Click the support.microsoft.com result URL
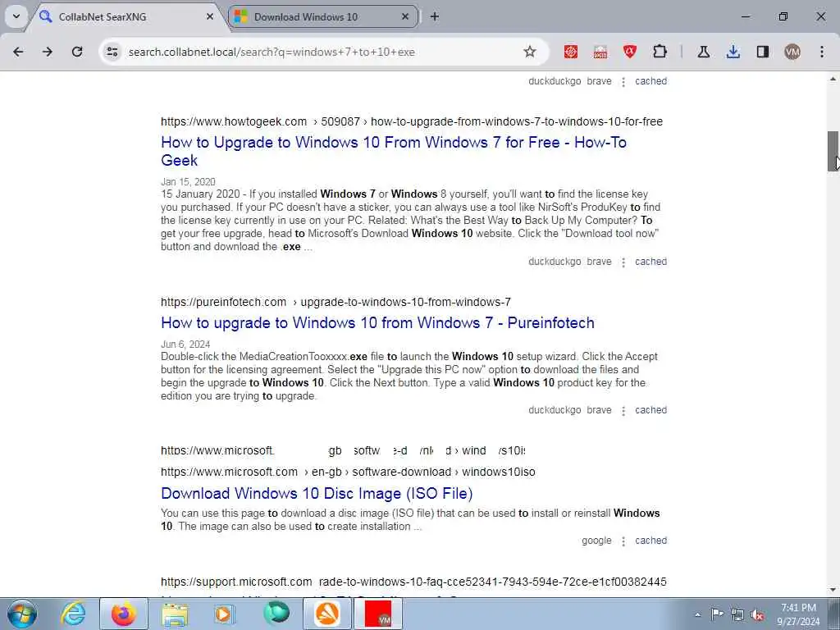Screen dimensions: 840x630 pos(413,582)
